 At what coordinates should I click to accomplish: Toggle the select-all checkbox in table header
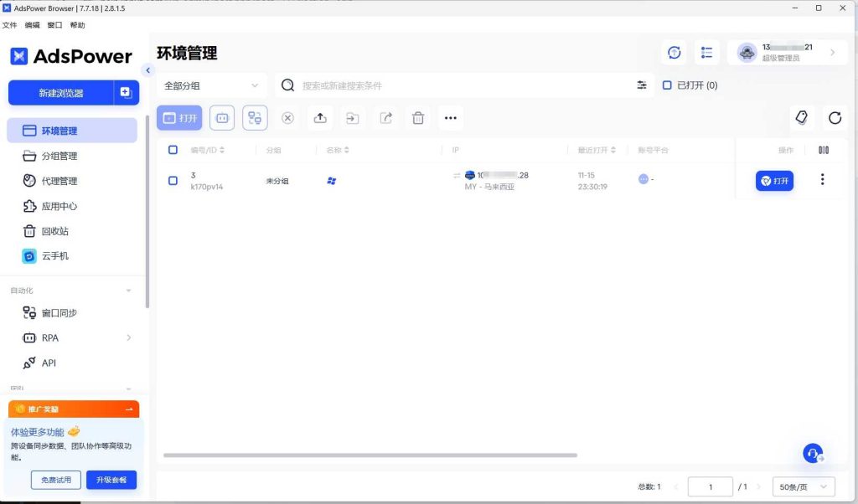(173, 150)
